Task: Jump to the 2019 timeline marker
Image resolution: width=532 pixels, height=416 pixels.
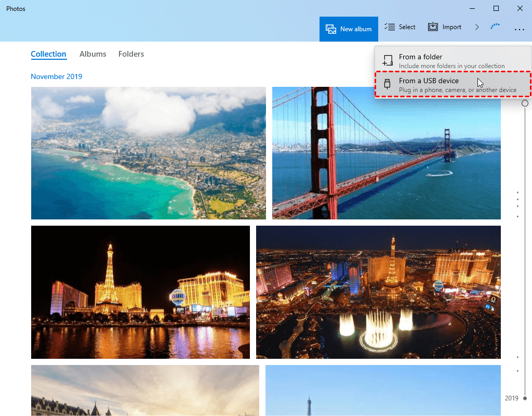Action: pyautogui.click(x=515, y=398)
